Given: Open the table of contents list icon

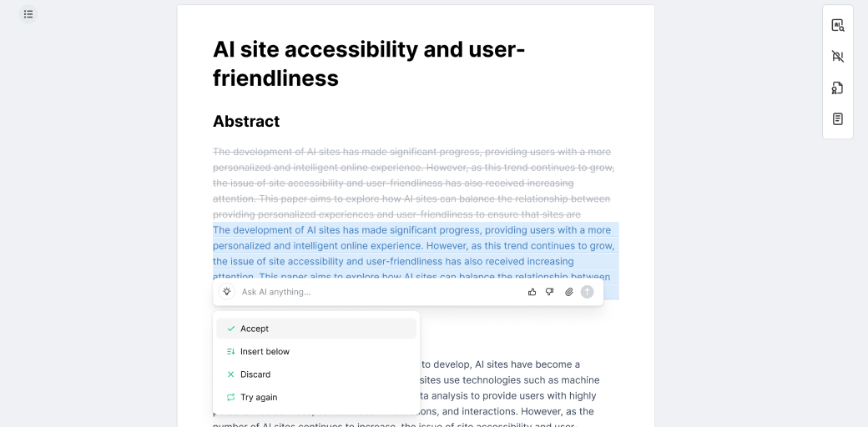Looking at the screenshot, I should coord(28,14).
